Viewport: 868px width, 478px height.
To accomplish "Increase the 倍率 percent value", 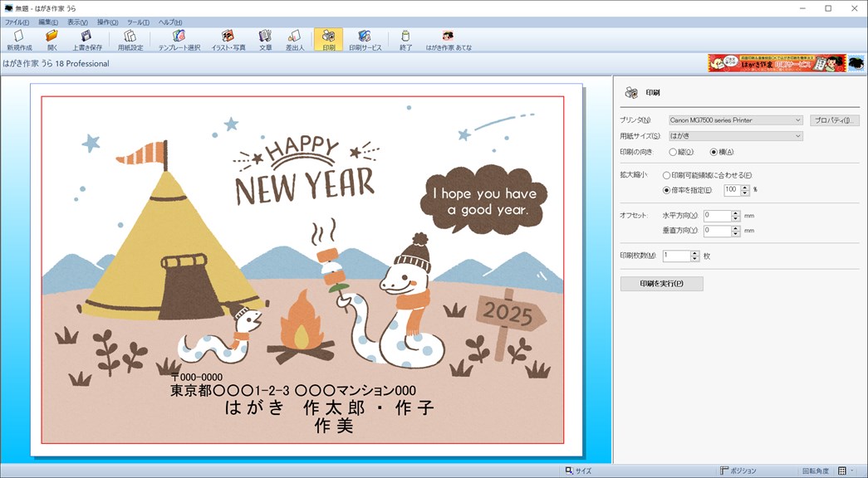I will pos(745,188).
